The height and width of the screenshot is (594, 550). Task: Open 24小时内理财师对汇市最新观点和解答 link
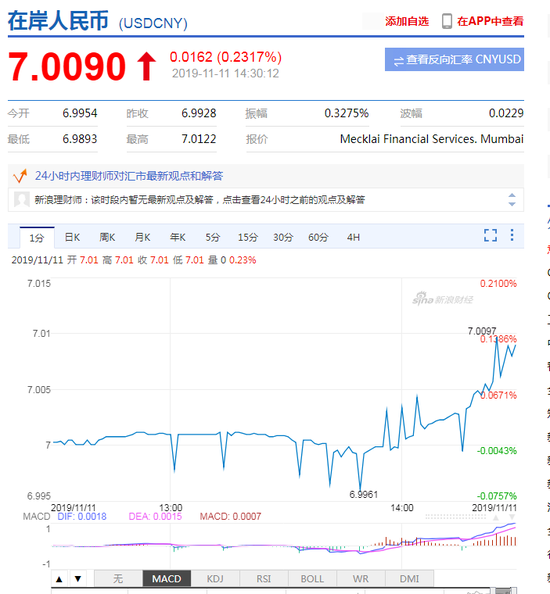(x=129, y=176)
